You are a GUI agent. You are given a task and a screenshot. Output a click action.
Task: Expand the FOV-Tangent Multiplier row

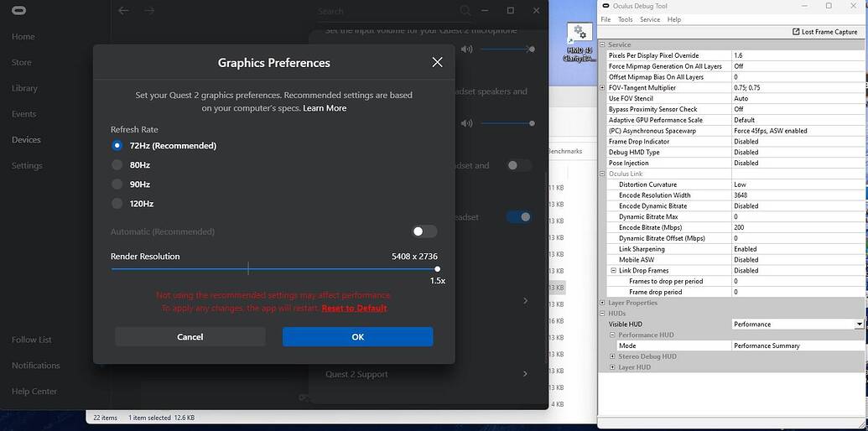(603, 88)
